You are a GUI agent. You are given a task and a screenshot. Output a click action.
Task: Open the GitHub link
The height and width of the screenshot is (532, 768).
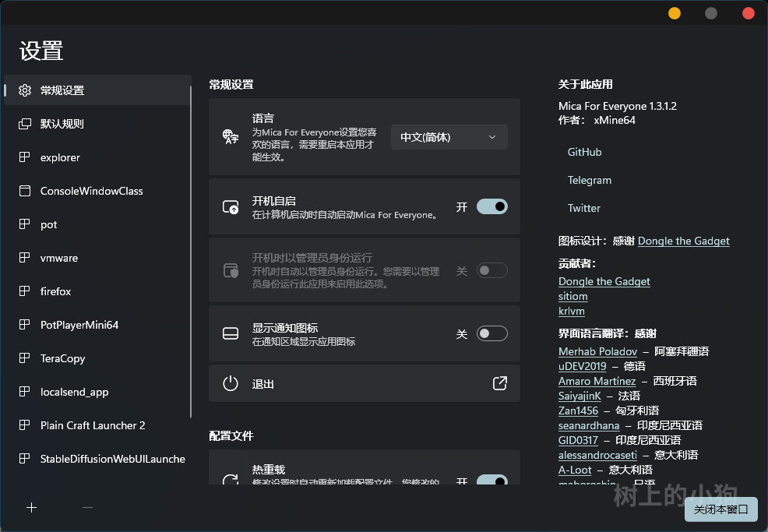(584, 152)
